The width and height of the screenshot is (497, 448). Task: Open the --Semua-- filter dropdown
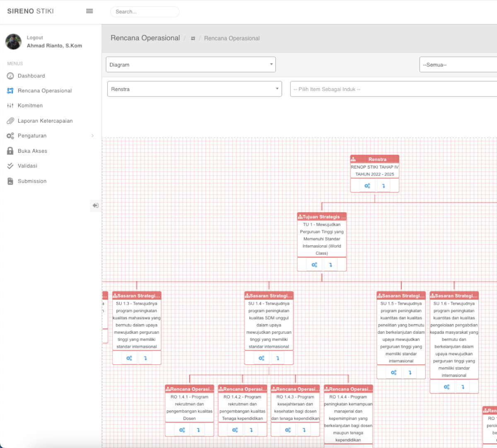coord(458,65)
